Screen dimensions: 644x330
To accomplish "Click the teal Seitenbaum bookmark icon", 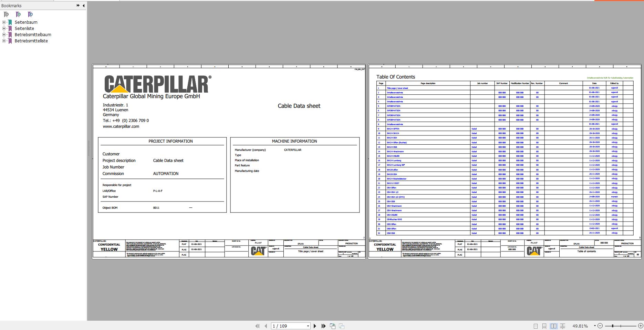I will coord(10,22).
